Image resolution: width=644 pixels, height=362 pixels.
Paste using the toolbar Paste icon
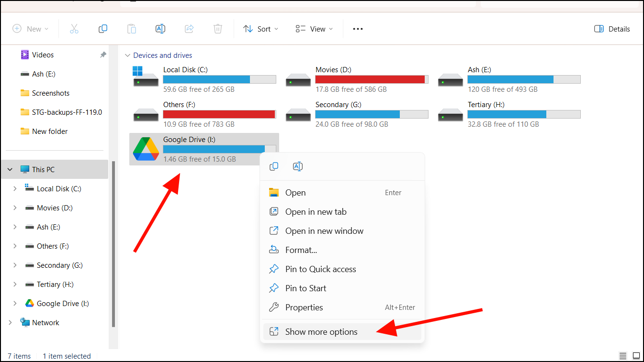132,29
